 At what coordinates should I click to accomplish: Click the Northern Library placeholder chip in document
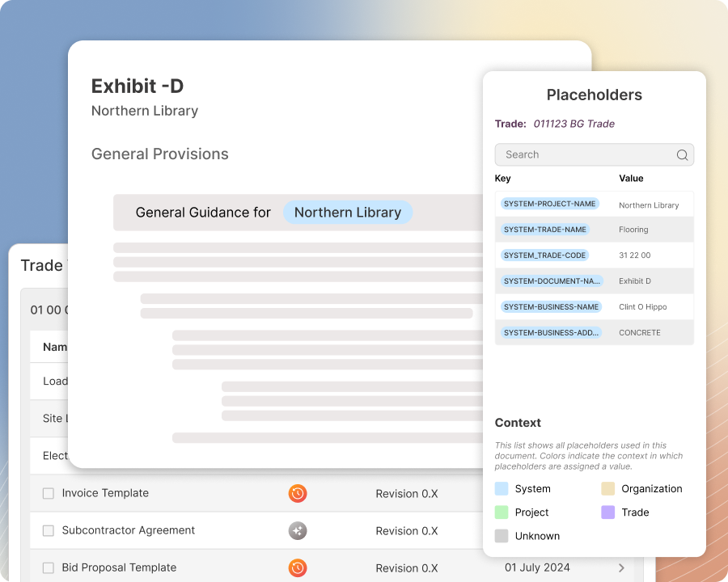348,212
